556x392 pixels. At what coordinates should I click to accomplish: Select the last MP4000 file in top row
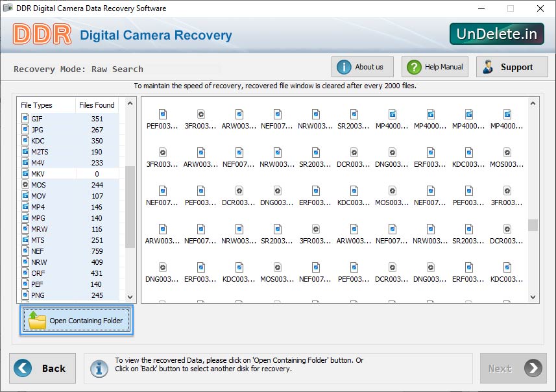(507, 119)
